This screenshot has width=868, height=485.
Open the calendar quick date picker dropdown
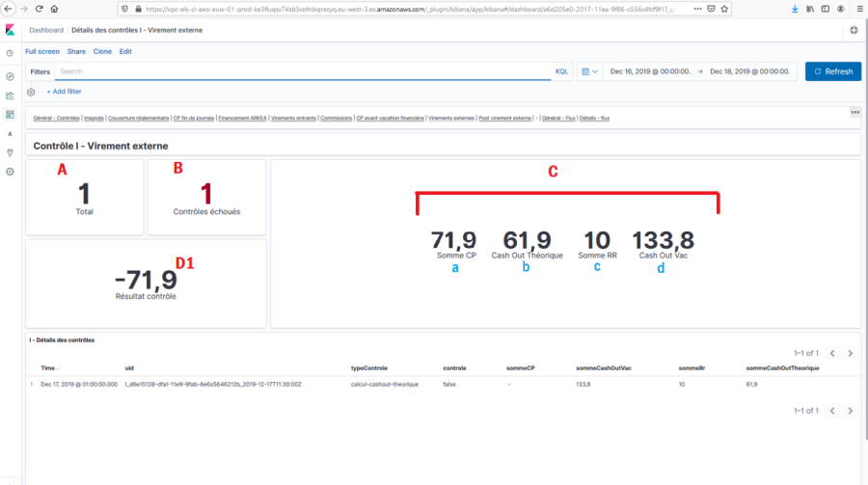pyautogui.click(x=589, y=71)
